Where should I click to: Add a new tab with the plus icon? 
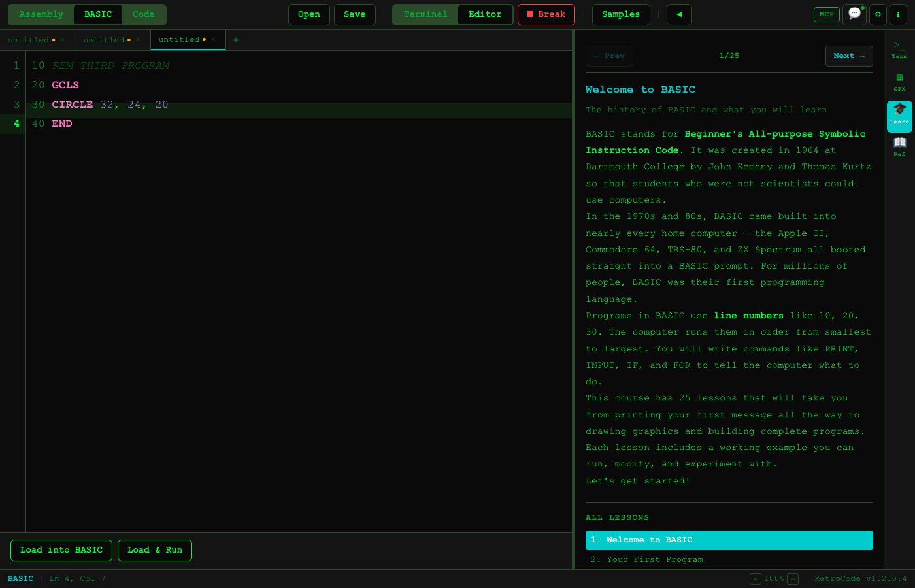pos(236,40)
